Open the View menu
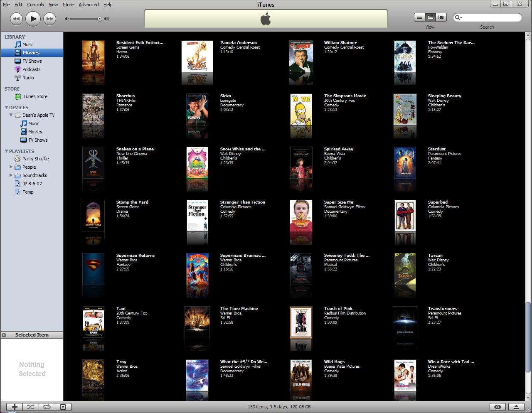This screenshot has width=532, height=413. pyautogui.click(x=53, y=5)
